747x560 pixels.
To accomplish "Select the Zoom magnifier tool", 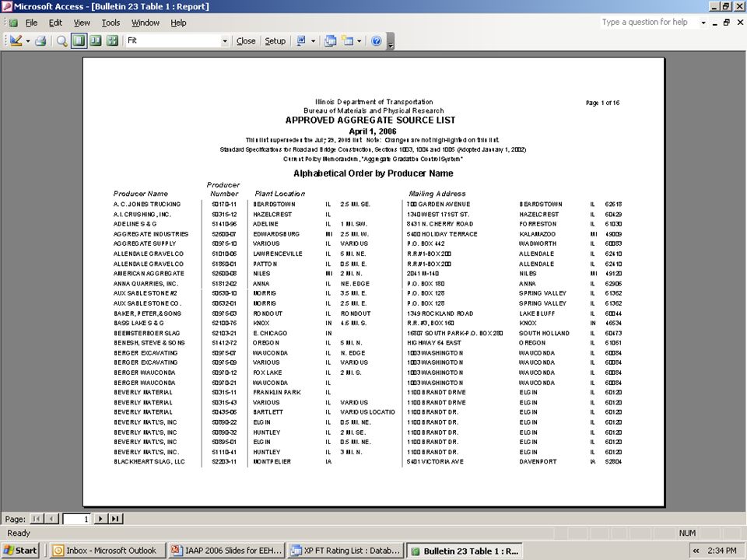I will tap(62, 41).
